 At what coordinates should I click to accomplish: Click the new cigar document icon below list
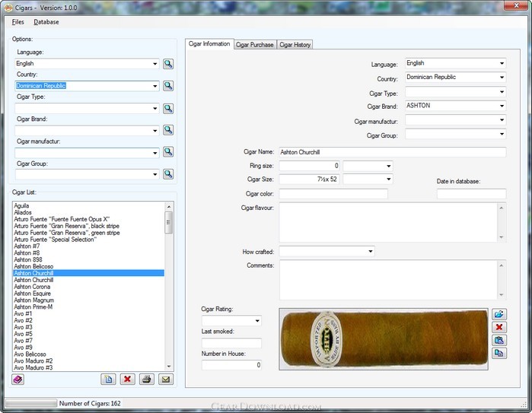point(108,379)
